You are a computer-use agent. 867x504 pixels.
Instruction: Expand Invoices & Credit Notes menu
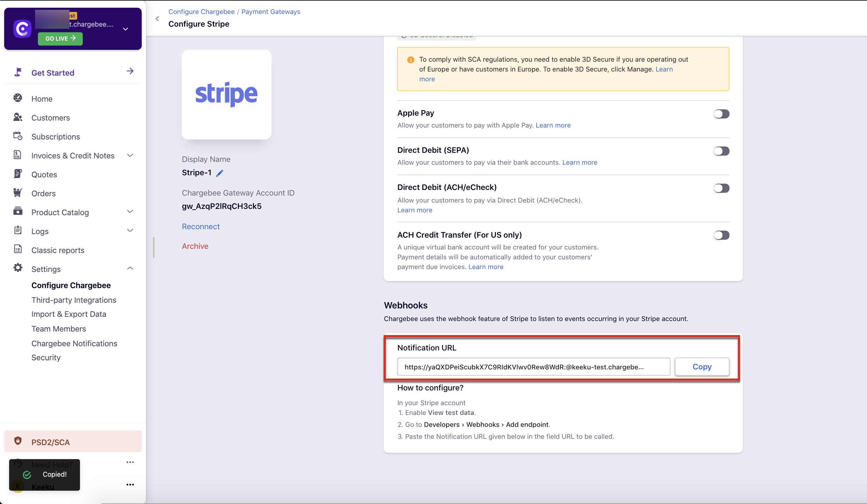(x=130, y=155)
